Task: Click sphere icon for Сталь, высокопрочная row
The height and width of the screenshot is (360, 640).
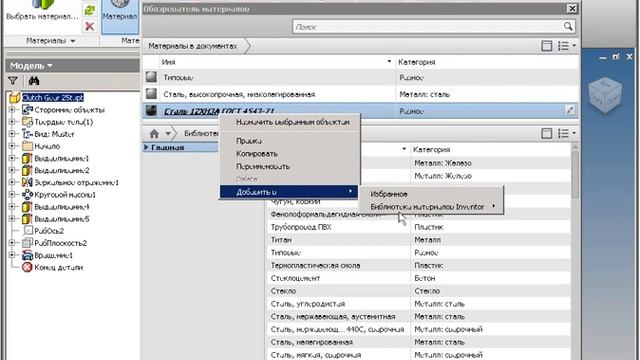Action: click(x=151, y=94)
